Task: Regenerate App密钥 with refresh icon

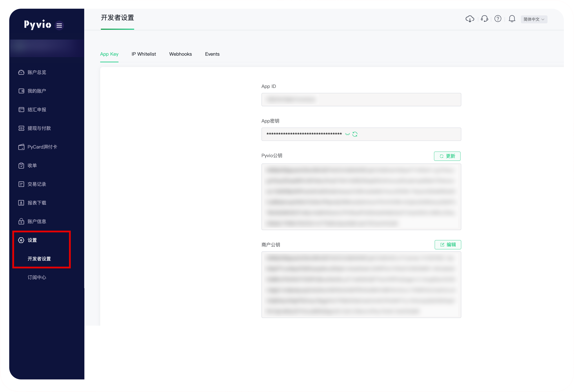Action: click(x=355, y=134)
